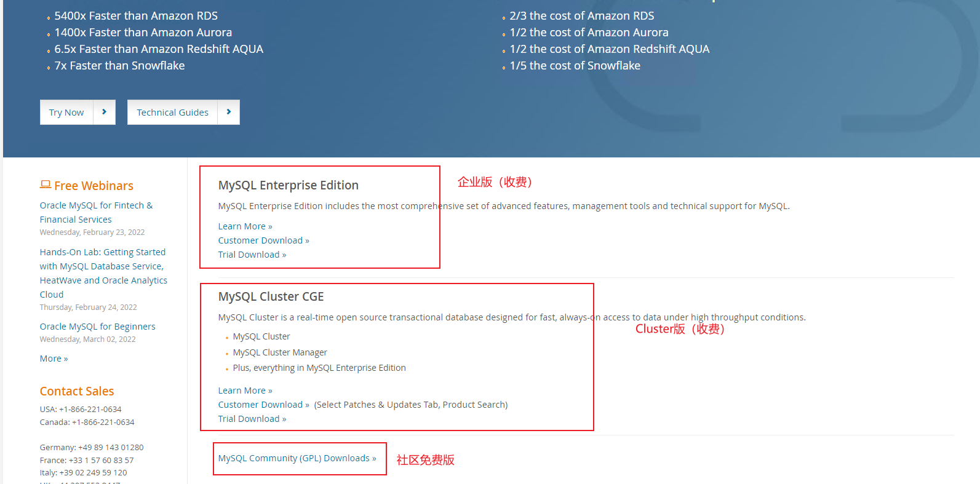Click the arrow beside Technical Guides
Image resolution: width=980 pixels, height=484 pixels.
tap(229, 112)
